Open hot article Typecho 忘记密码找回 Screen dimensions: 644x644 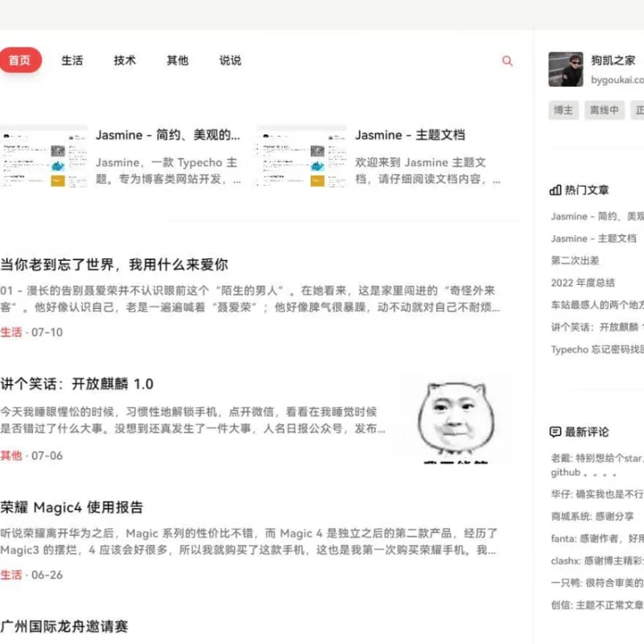(x=597, y=349)
